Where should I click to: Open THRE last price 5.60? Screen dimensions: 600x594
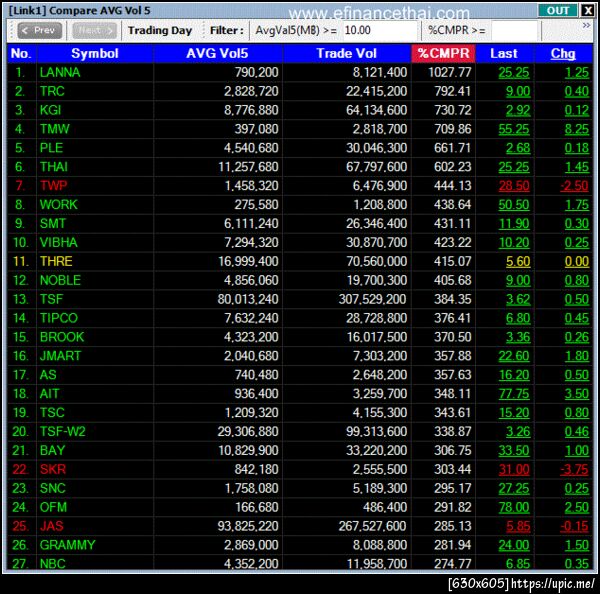[518, 261]
